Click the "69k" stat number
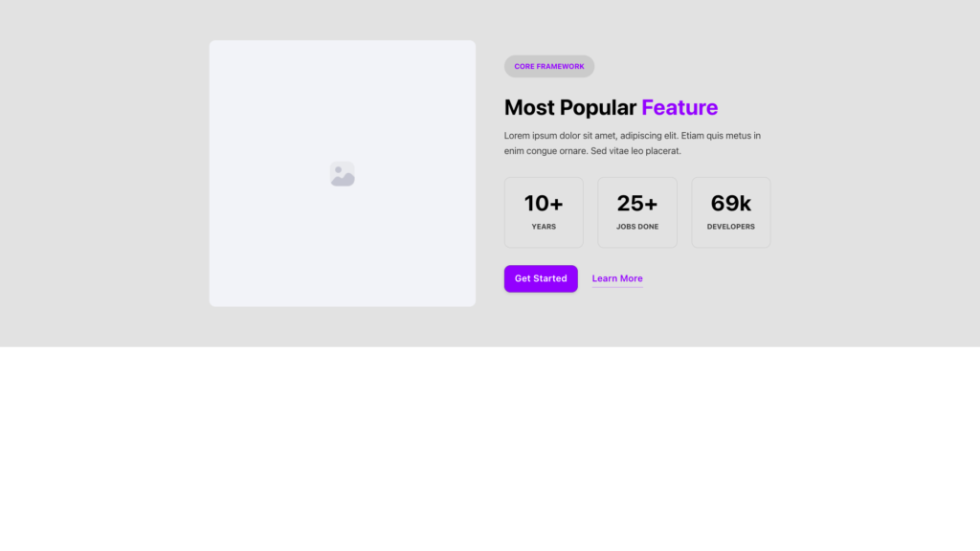 pos(731,203)
